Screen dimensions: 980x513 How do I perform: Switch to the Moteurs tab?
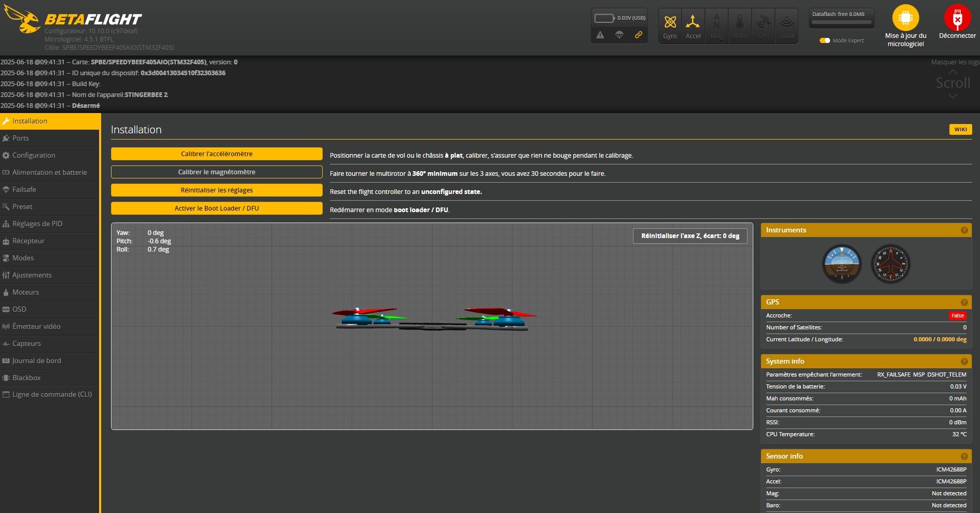[x=25, y=292]
